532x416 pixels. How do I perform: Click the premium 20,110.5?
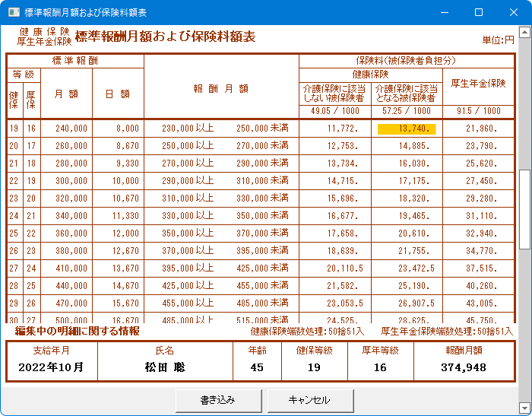tap(345, 268)
